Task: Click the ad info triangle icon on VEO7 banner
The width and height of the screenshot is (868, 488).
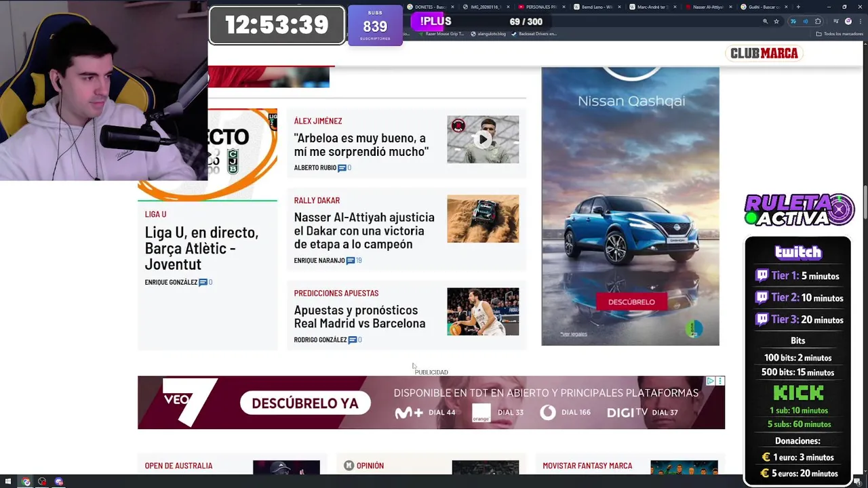Action: tap(711, 381)
